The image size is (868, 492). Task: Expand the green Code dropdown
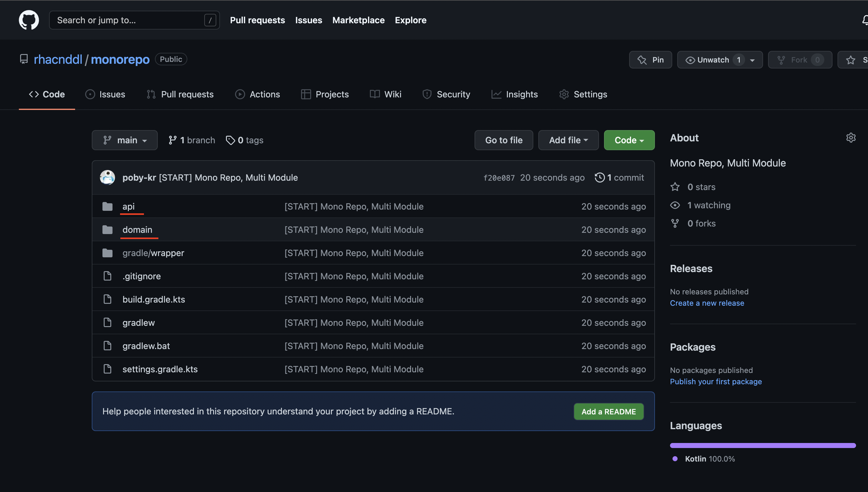point(629,140)
